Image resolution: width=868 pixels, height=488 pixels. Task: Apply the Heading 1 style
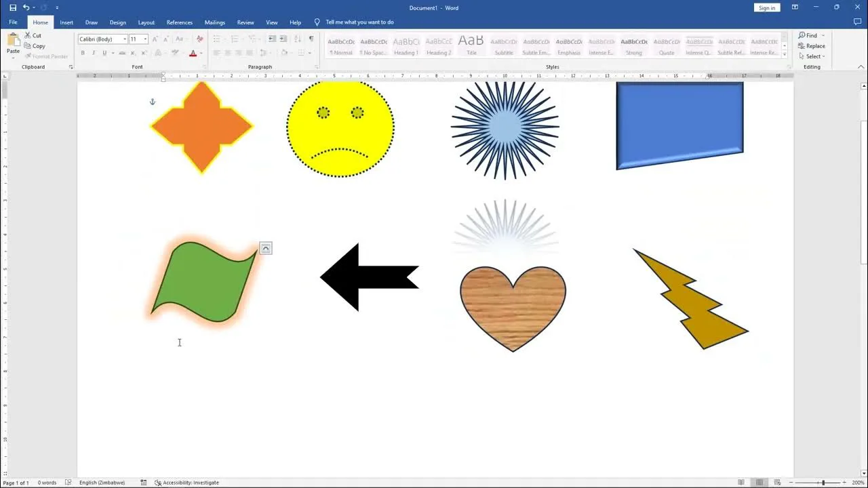click(x=406, y=45)
